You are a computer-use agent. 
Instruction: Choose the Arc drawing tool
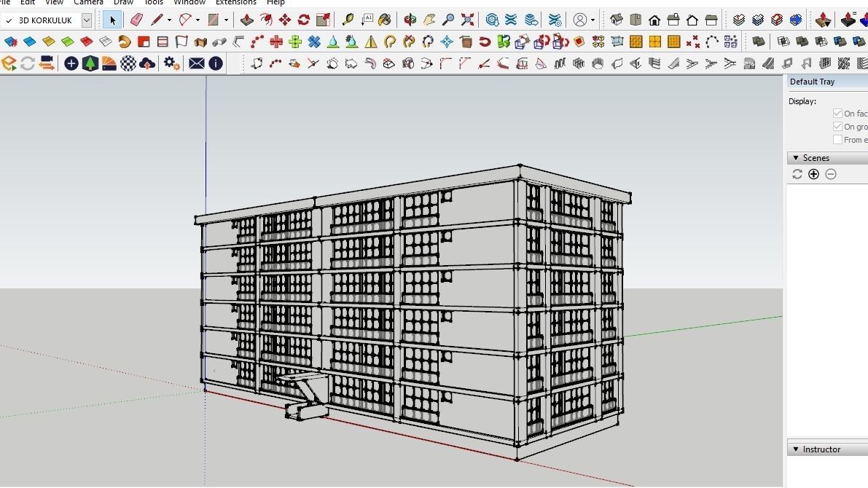[184, 20]
